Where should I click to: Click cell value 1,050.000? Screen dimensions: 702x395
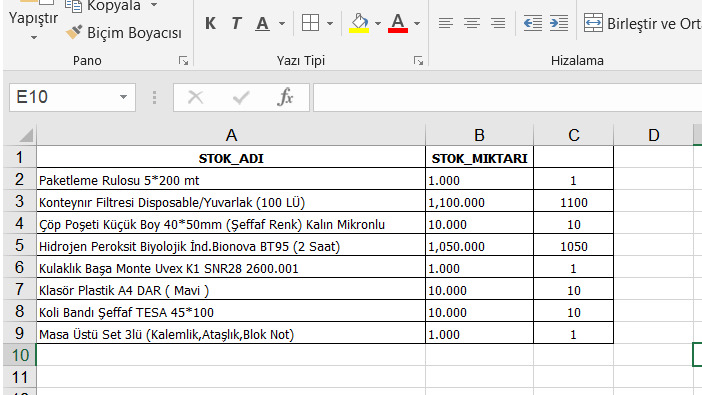tap(479, 245)
